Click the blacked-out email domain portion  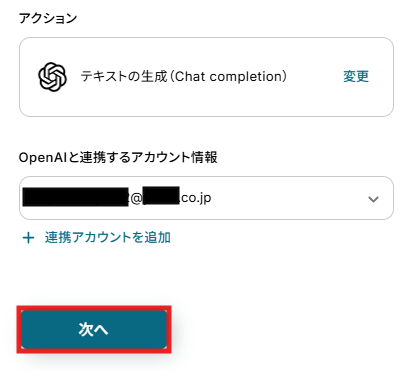[x=161, y=196]
